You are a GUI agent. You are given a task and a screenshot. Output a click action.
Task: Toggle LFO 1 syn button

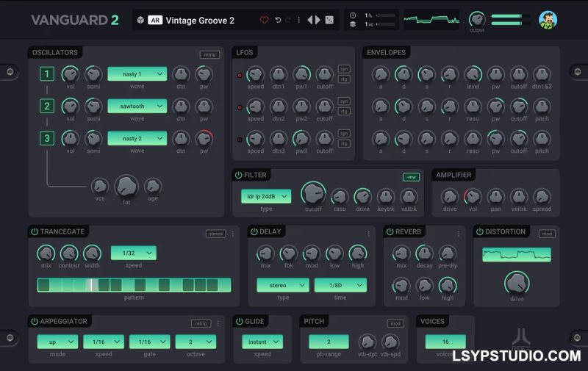pos(344,69)
